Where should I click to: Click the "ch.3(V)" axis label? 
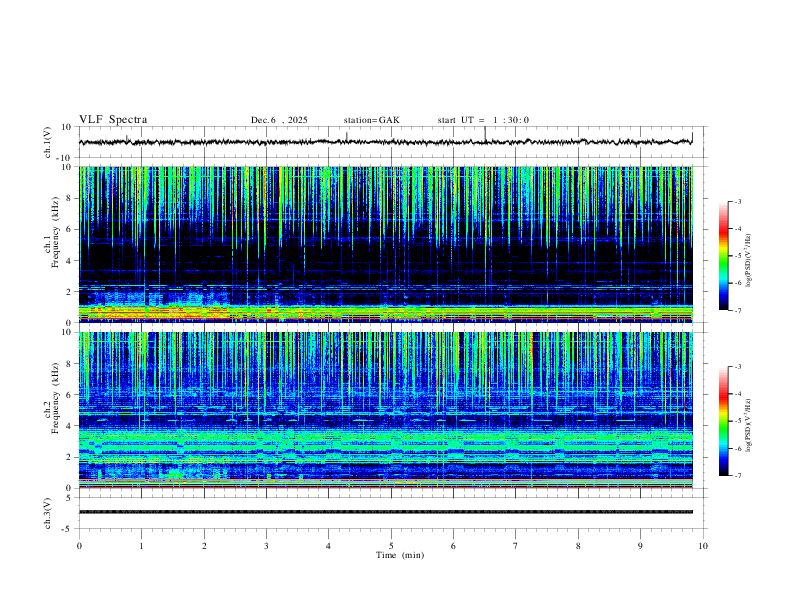pos(48,513)
